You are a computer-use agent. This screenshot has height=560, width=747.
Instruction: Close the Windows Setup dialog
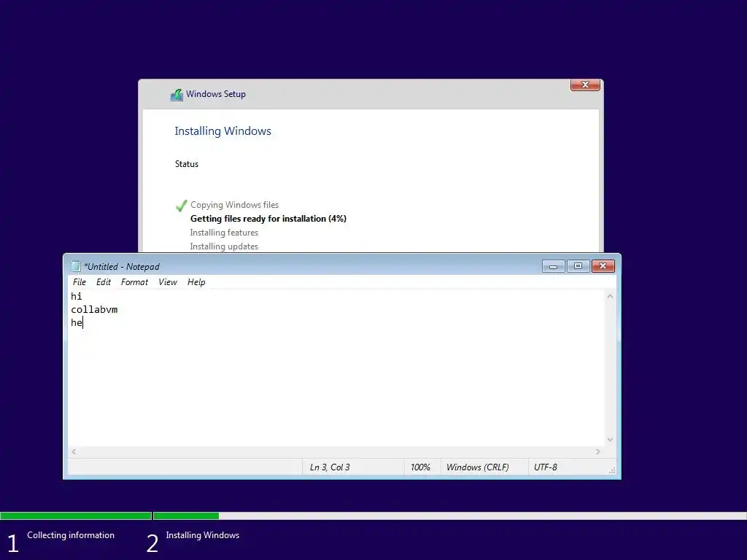click(585, 85)
